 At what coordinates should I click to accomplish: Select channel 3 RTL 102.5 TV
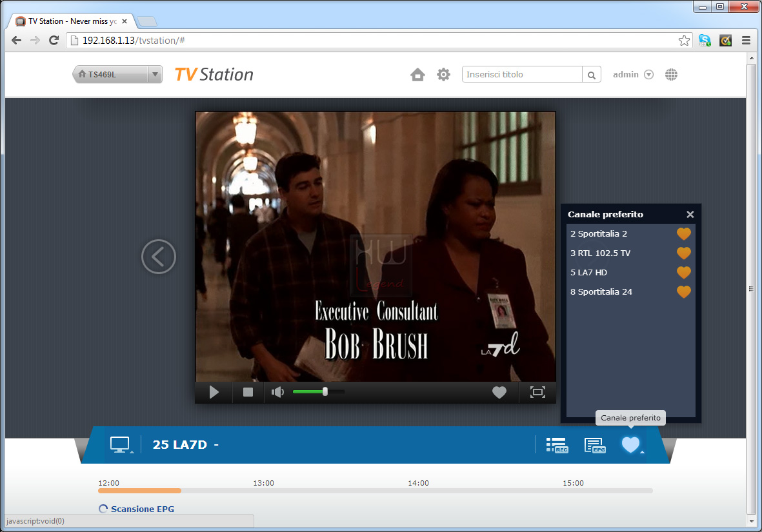pyautogui.click(x=600, y=253)
